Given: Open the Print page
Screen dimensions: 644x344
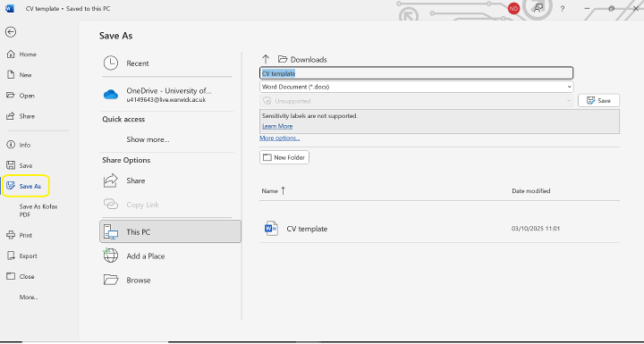Looking at the screenshot, I should click(20, 235).
